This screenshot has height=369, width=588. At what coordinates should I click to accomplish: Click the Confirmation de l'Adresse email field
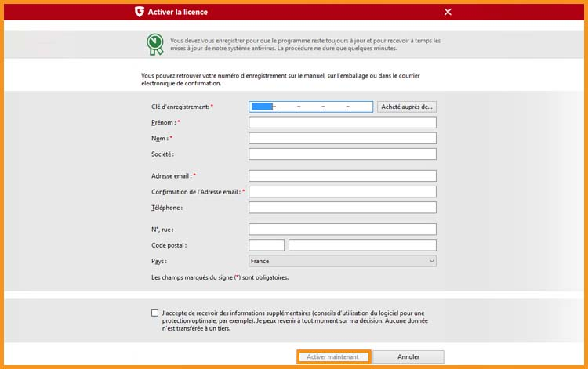343,192
